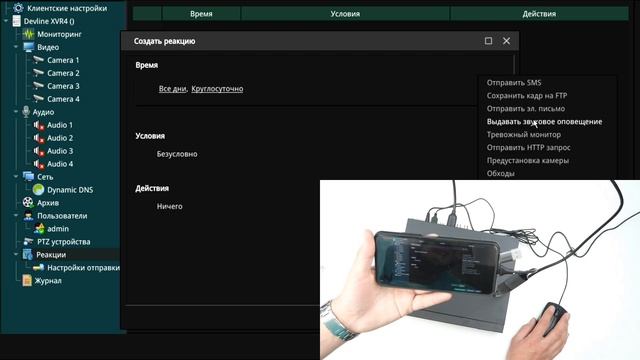Select the Клиентские настройки label
Viewport: 640px width, 360px height.
pos(67,8)
